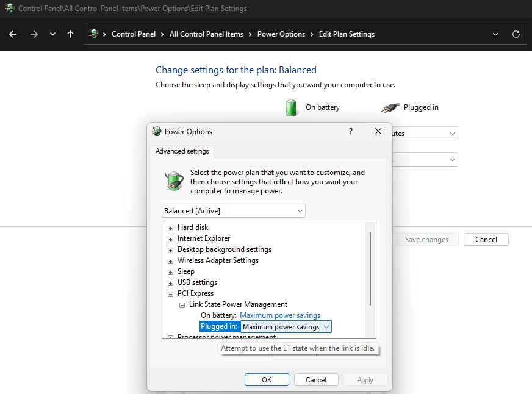Viewport: 532px width, 394px height.
Task: Expand the Hard disk tree node
Action: (171, 228)
